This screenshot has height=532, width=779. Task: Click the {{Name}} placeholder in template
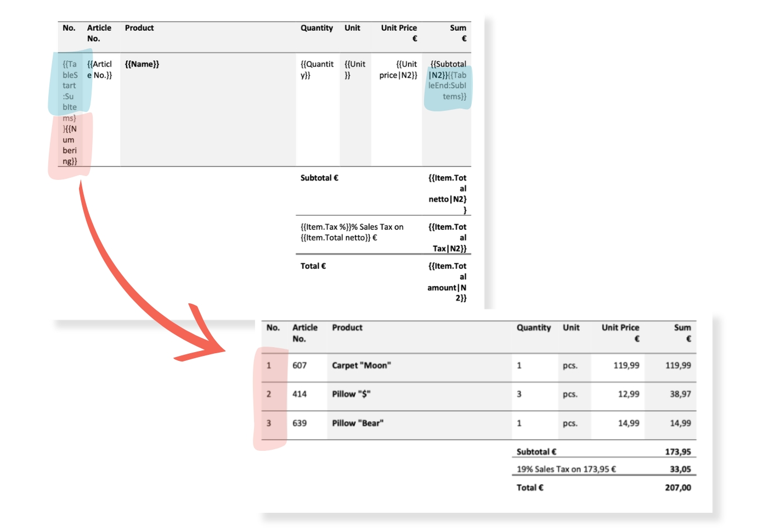(142, 64)
